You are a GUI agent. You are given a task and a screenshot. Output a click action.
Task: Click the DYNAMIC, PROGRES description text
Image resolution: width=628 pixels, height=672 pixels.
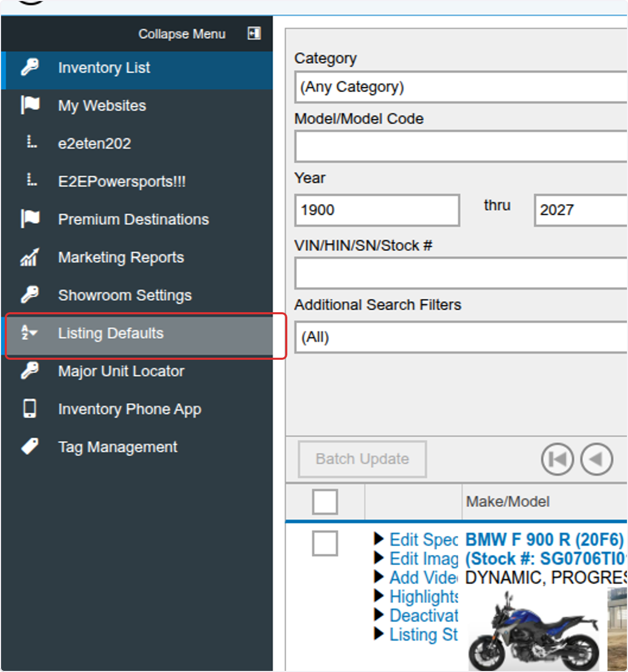click(546, 577)
